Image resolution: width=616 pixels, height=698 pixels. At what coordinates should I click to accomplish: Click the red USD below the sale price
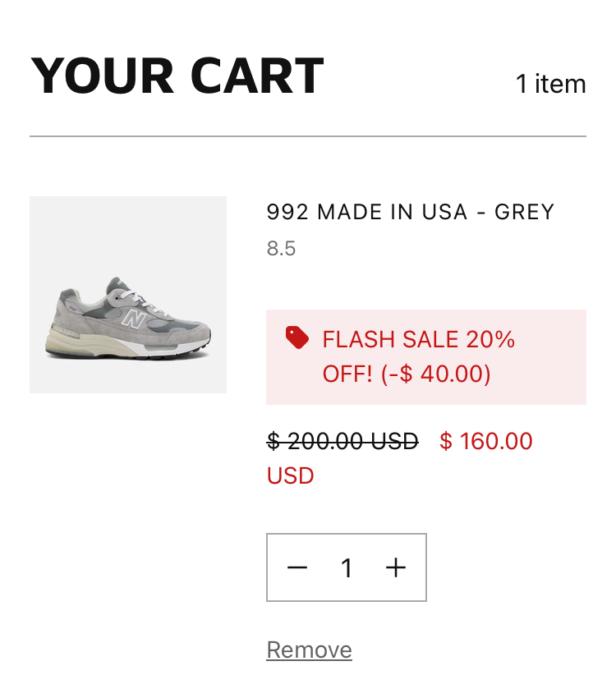[x=291, y=476]
